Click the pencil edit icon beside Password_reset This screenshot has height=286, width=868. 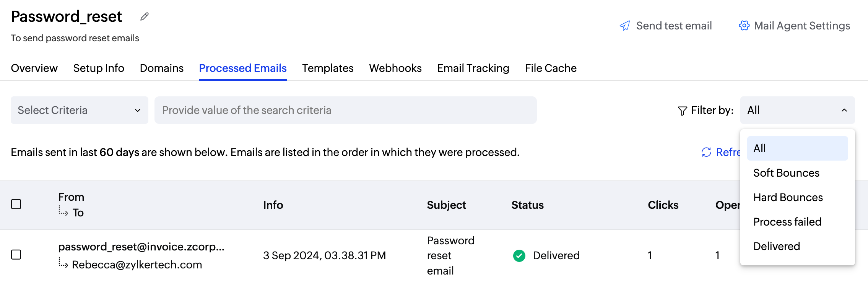pos(144,17)
